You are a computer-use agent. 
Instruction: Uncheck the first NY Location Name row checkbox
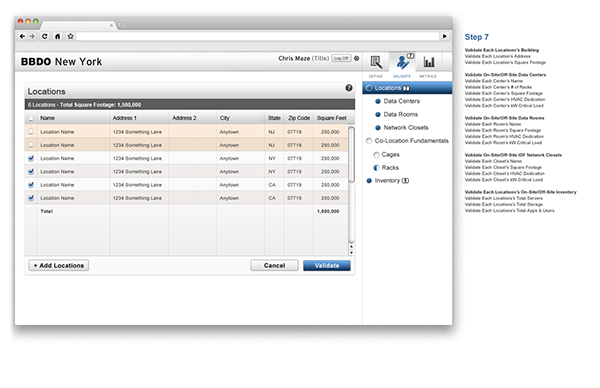coord(31,158)
